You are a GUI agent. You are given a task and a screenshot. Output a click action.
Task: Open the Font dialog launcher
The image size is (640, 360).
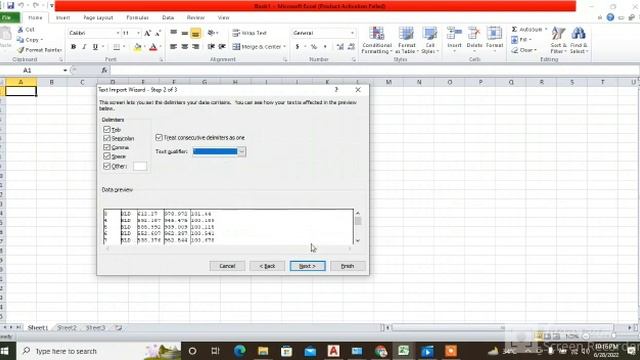161,60
